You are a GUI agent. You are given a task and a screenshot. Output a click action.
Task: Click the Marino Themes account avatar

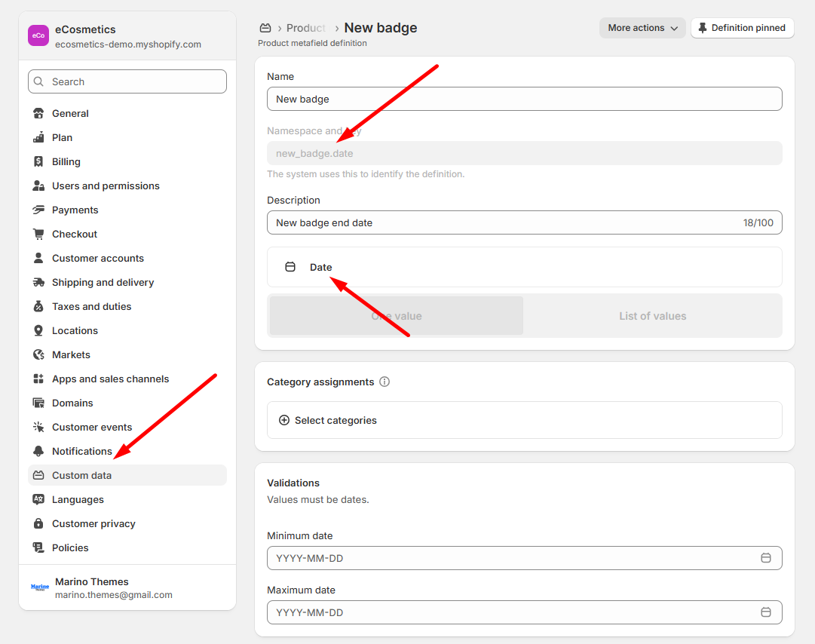[40, 587]
